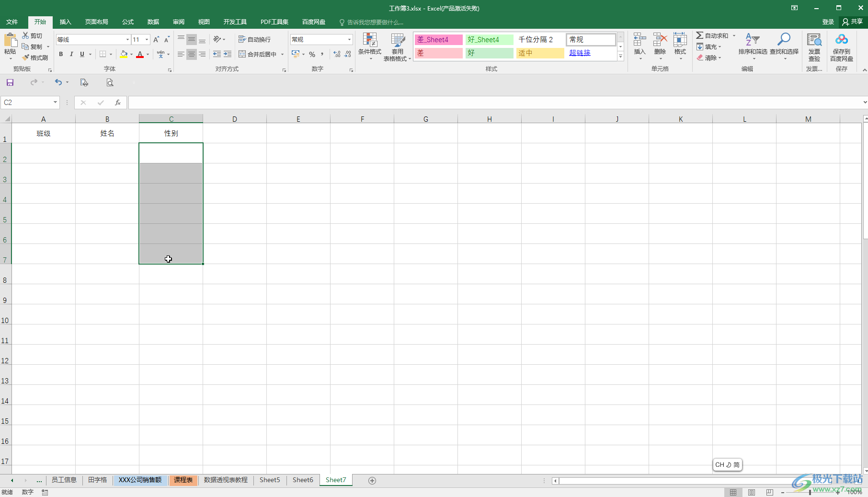
Task: Toggle align left
Action: tap(181, 54)
